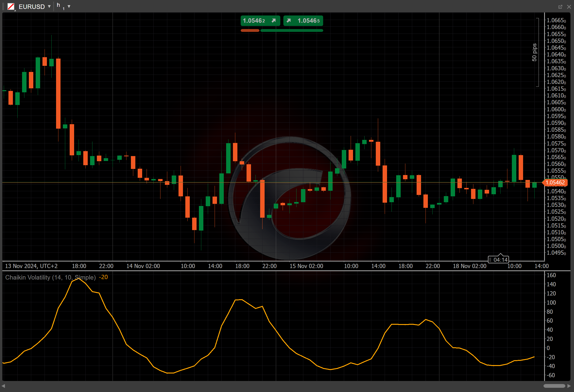
Task: Expand chart type options via the corner triangle
Action: [15, 11]
